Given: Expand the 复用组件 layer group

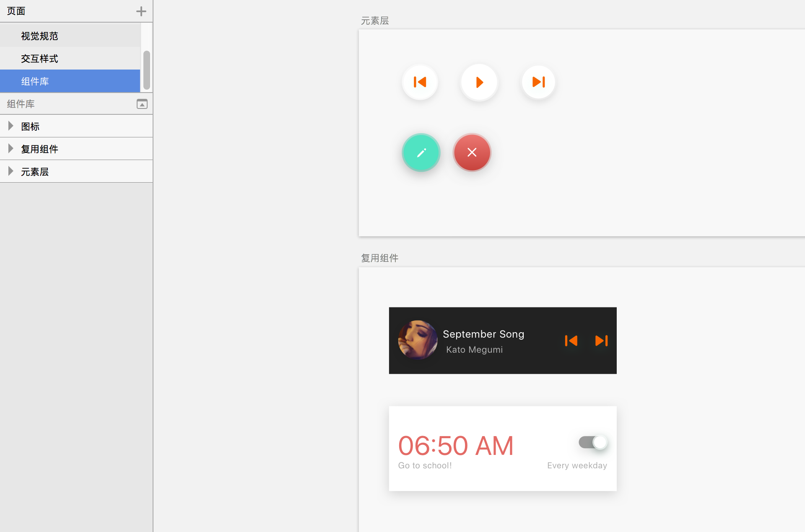Looking at the screenshot, I should [x=11, y=149].
